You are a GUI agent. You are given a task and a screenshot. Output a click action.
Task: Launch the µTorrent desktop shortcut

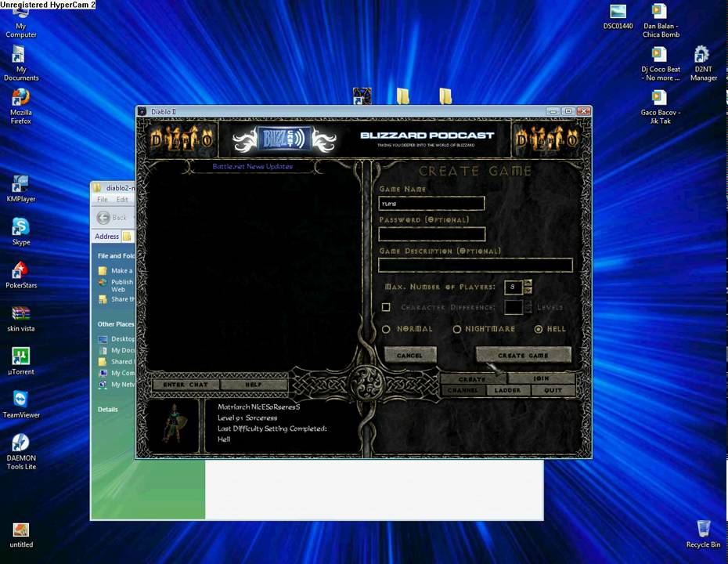pos(20,362)
